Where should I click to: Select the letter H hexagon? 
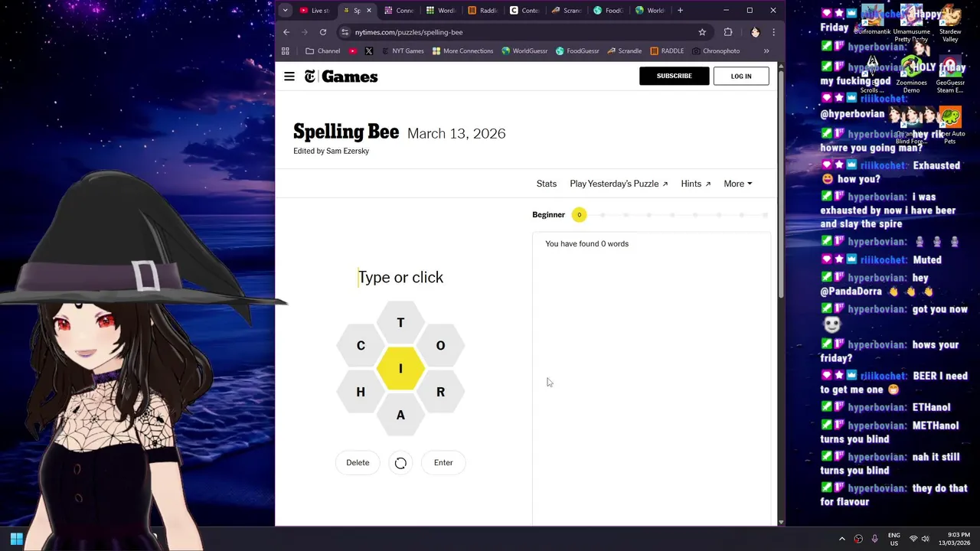[x=361, y=392]
